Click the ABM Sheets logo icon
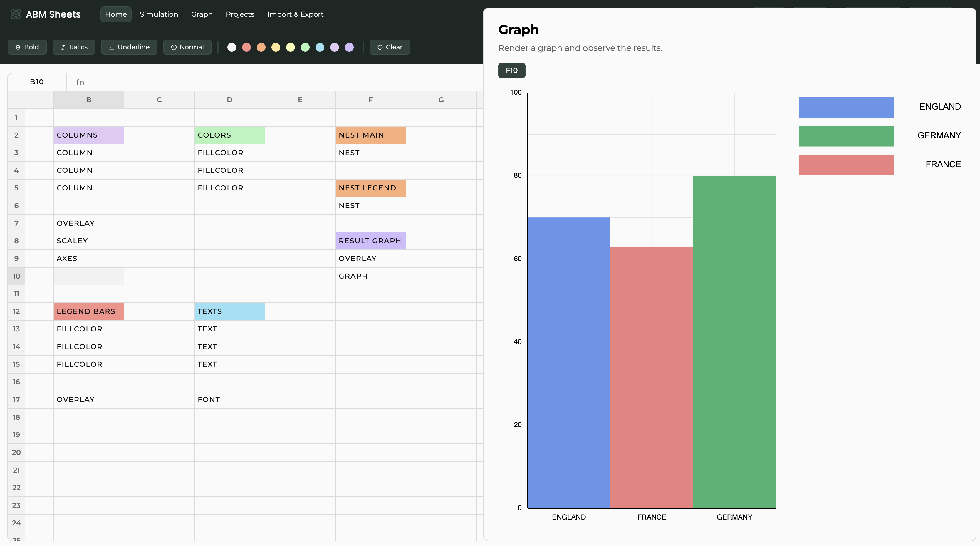 16,14
